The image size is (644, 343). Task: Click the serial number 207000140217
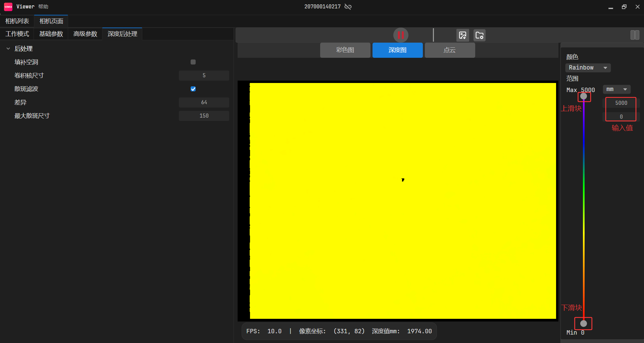(x=322, y=7)
